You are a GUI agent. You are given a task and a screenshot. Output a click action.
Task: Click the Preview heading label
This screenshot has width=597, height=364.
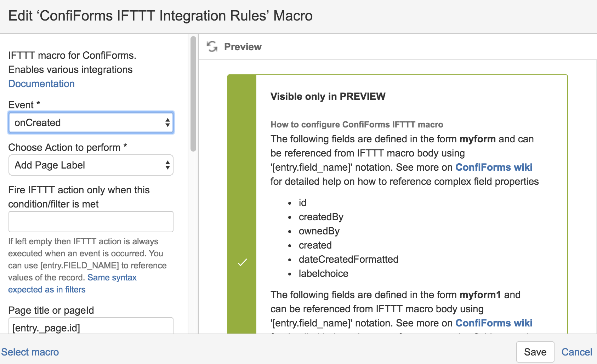(x=243, y=47)
